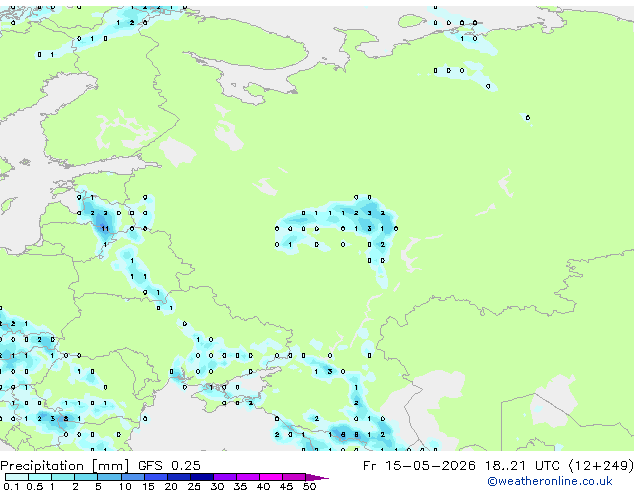Open the weatheronline.co.uk link

pyautogui.click(x=549, y=481)
